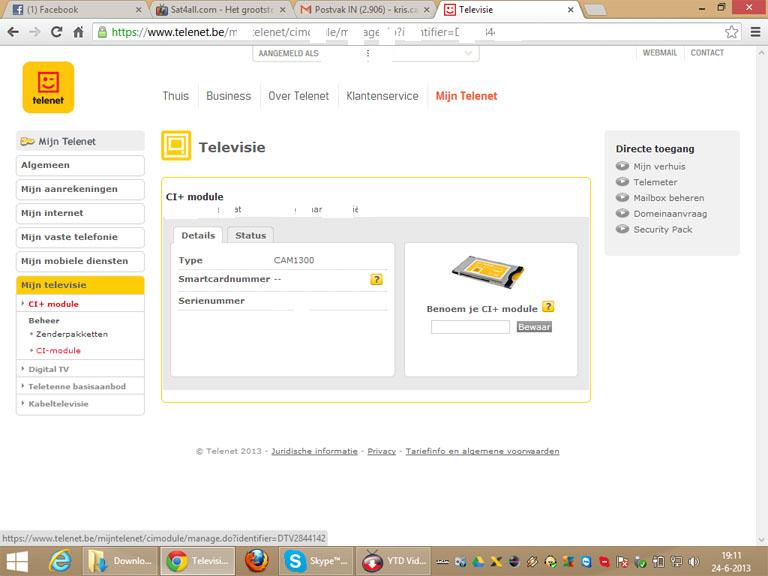Click the Mijn Telenet sidebar header
This screenshot has height=576, width=768.
[x=80, y=141]
